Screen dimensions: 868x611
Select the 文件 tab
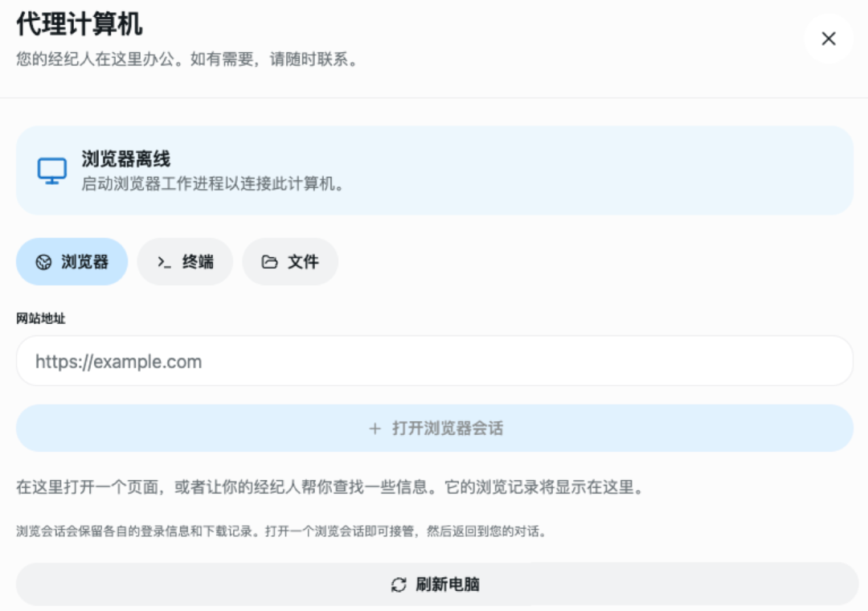[290, 261]
